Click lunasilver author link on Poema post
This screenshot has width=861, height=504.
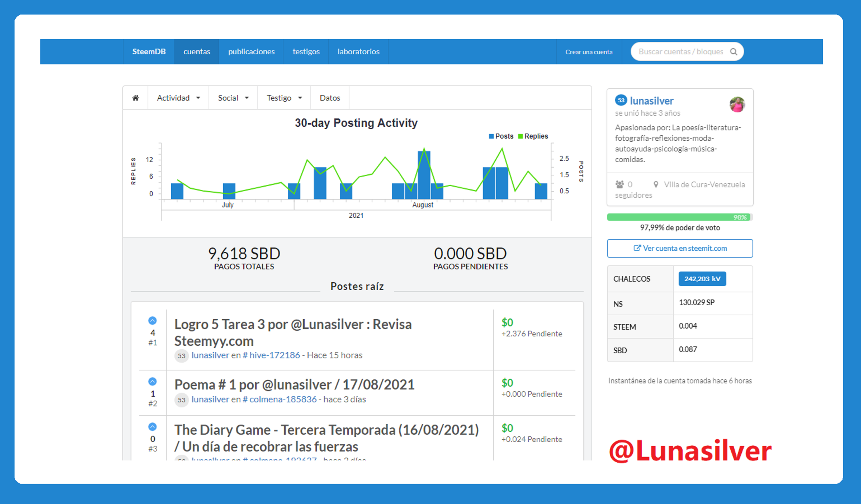210,400
